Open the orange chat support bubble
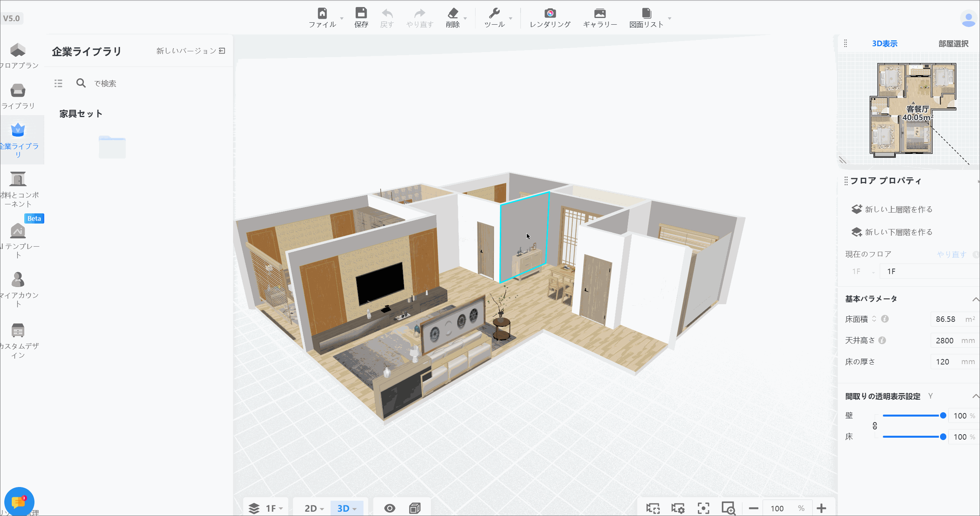The image size is (980, 516). tap(19, 502)
